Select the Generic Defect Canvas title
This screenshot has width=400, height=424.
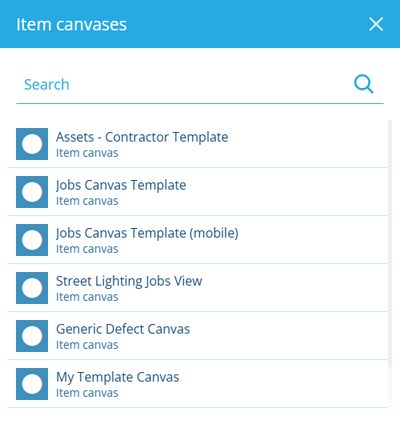[x=123, y=329]
